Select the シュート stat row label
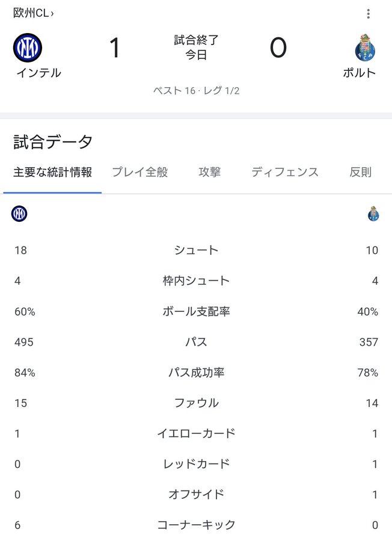Image resolution: width=392 pixels, height=541 pixels. click(x=196, y=250)
